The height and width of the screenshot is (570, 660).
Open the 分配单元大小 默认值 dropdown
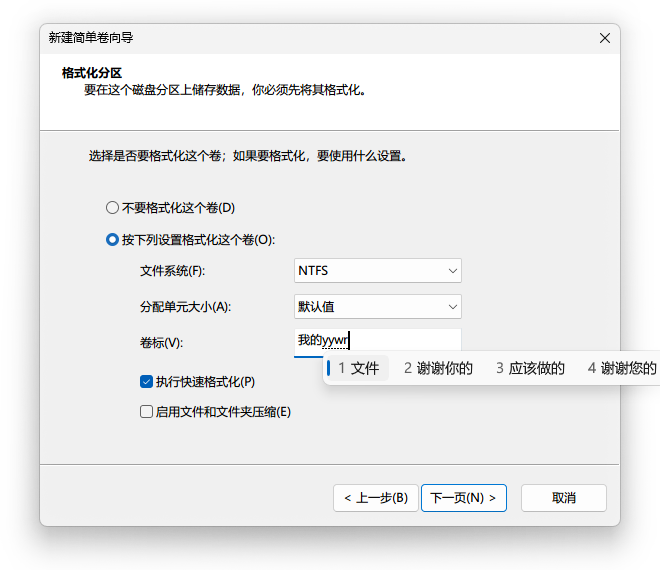coord(378,306)
